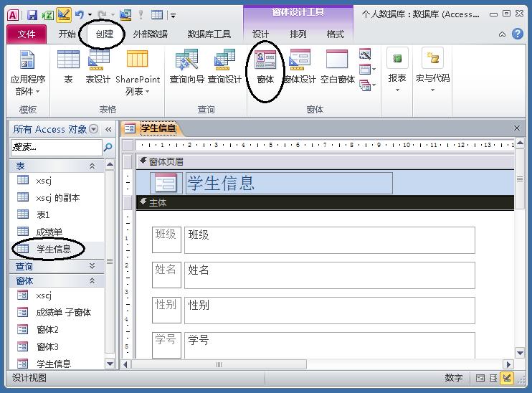
Task: Click the Query Design (查询设计) icon
Action: [x=224, y=67]
